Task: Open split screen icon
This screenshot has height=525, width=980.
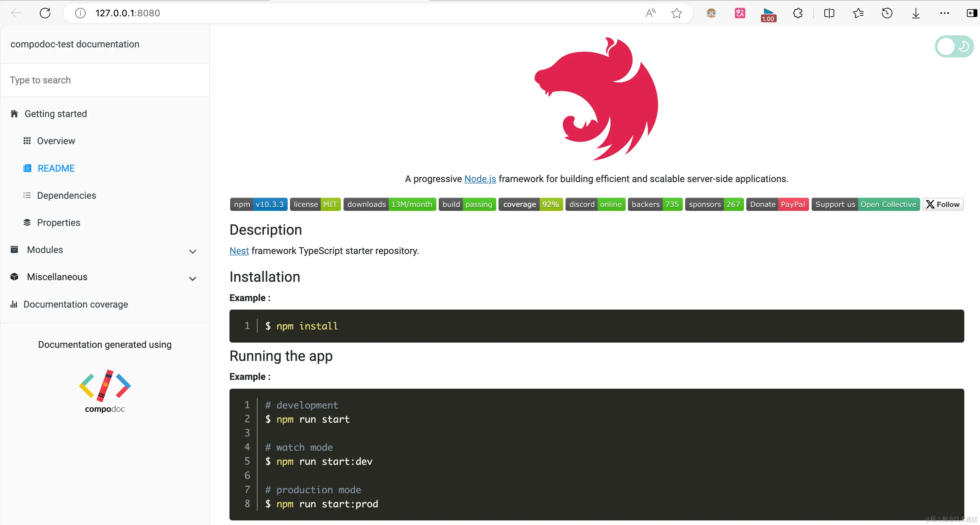Action: [x=829, y=13]
